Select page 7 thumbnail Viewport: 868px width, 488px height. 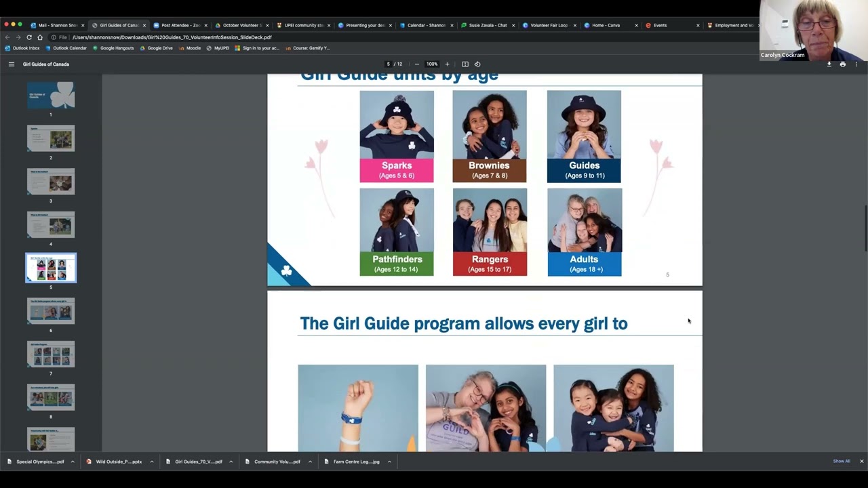coord(51,354)
